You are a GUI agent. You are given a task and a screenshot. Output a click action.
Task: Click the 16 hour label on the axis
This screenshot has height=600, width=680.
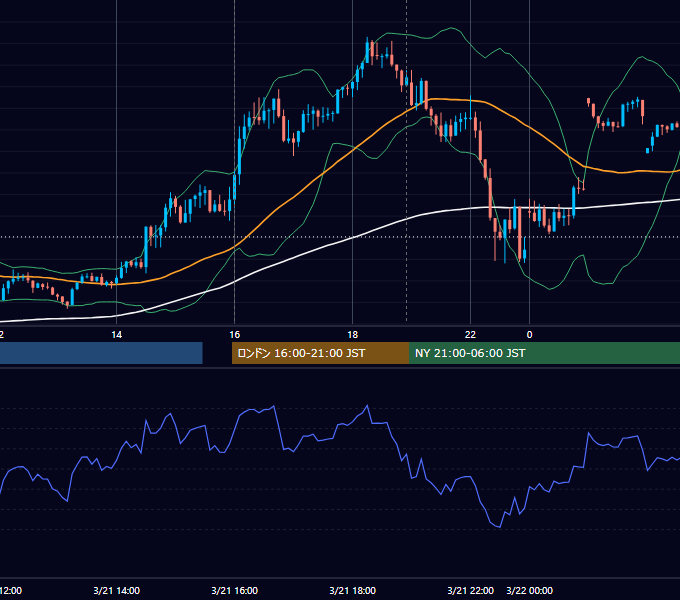(x=235, y=335)
